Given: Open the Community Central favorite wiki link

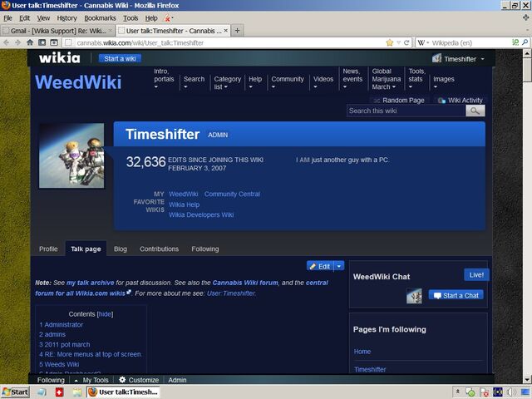Looking at the screenshot, I should (x=232, y=194).
